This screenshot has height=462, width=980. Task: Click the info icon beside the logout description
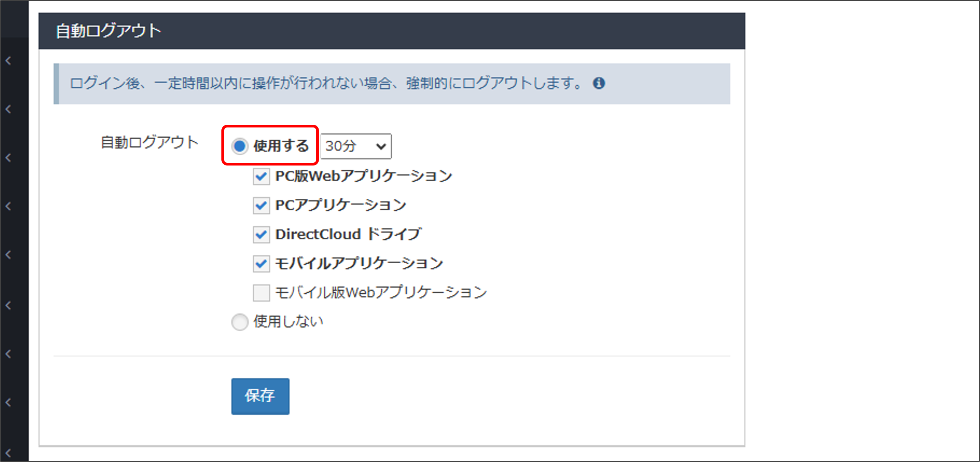598,83
